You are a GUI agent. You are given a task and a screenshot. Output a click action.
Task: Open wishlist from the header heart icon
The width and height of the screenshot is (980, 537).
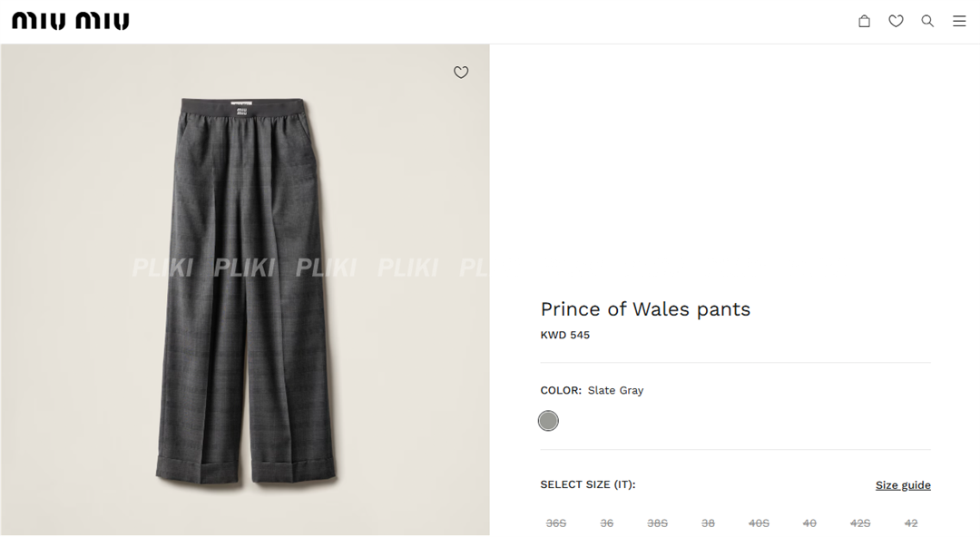(896, 21)
